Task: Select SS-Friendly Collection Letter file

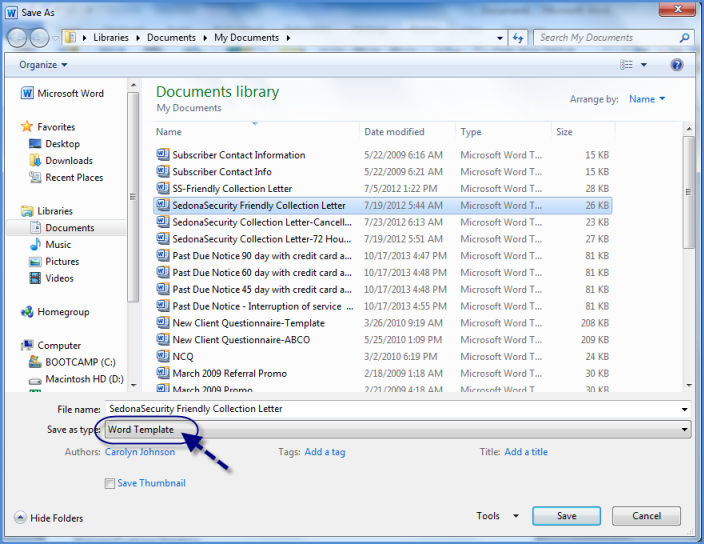Action: point(382,189)
